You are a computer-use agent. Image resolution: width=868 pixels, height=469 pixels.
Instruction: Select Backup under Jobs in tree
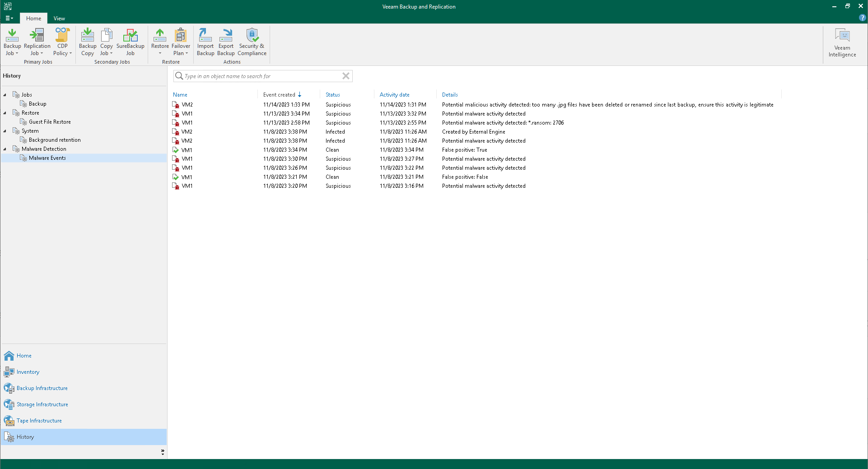click(x=37, y=104)
